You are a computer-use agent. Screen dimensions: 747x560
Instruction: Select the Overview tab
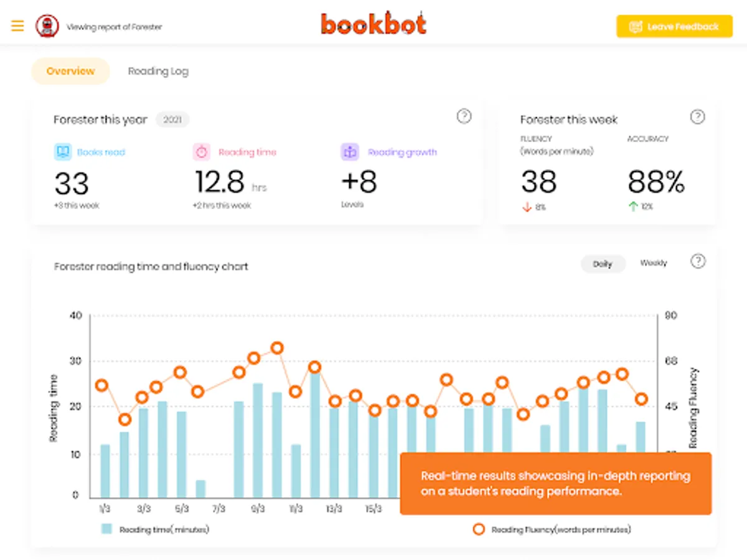(x=70, y=71)
